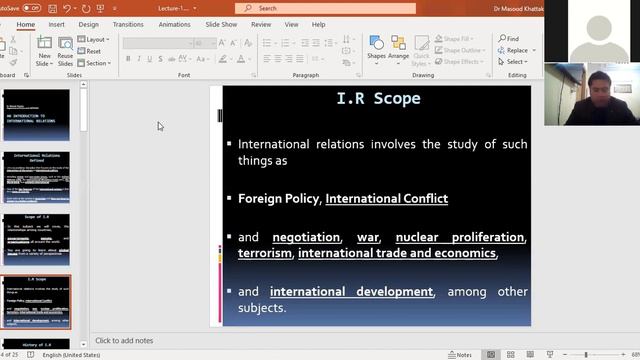The image size is (640, 360).
Task: Click slide panel scroll down arrow
Action: [83, 344]
